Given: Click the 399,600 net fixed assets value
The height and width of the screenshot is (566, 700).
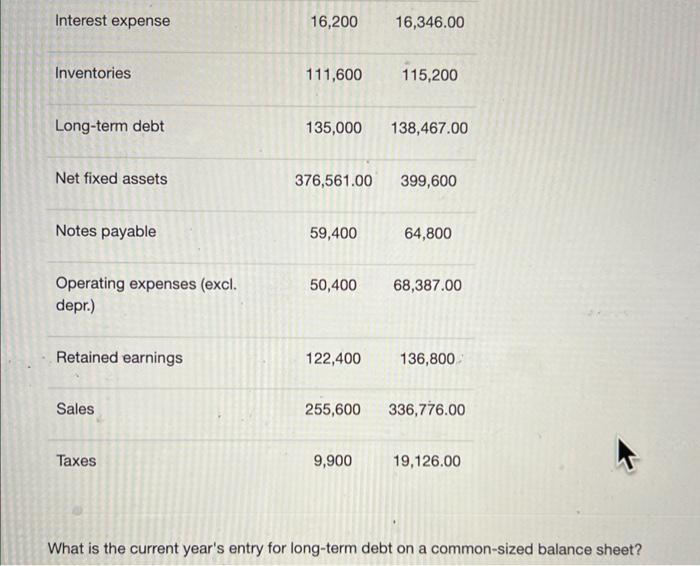Looking at the screenshot, I should [x=429, y=181].
